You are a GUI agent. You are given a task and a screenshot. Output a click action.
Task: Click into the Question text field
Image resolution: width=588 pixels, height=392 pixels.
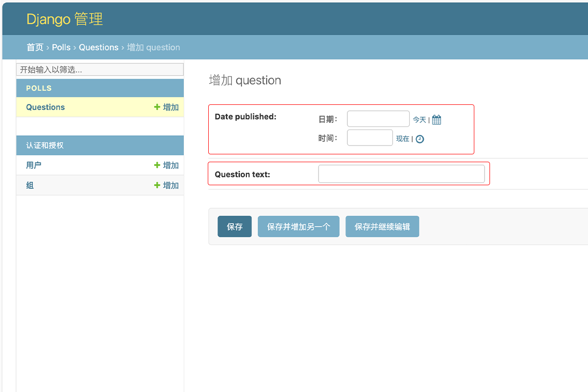(401, 174)
